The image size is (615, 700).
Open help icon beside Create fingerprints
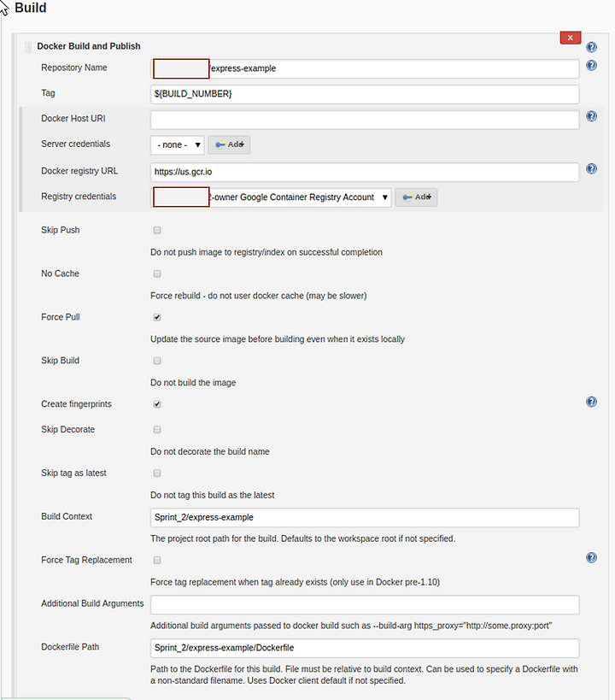click(x=591, y=402)
